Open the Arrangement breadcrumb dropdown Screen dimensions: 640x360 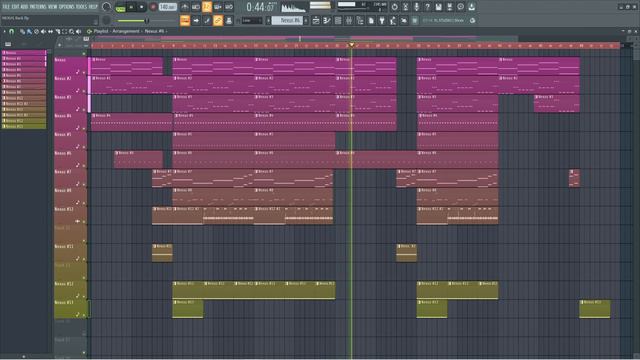125,31
